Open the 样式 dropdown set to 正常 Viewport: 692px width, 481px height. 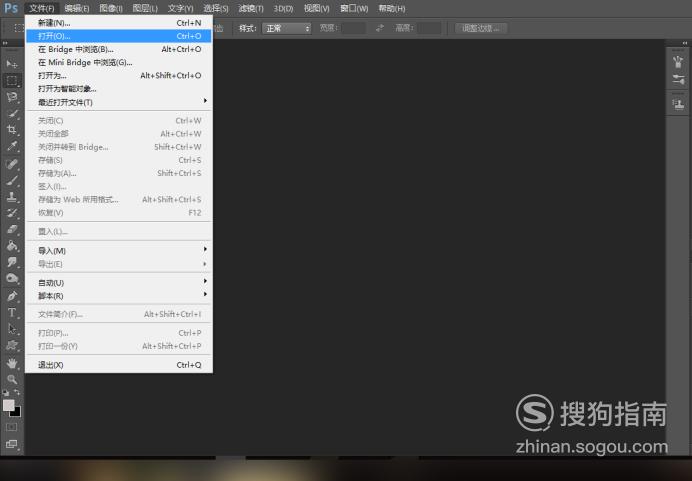pyautogui.click(x=286, y=28)
